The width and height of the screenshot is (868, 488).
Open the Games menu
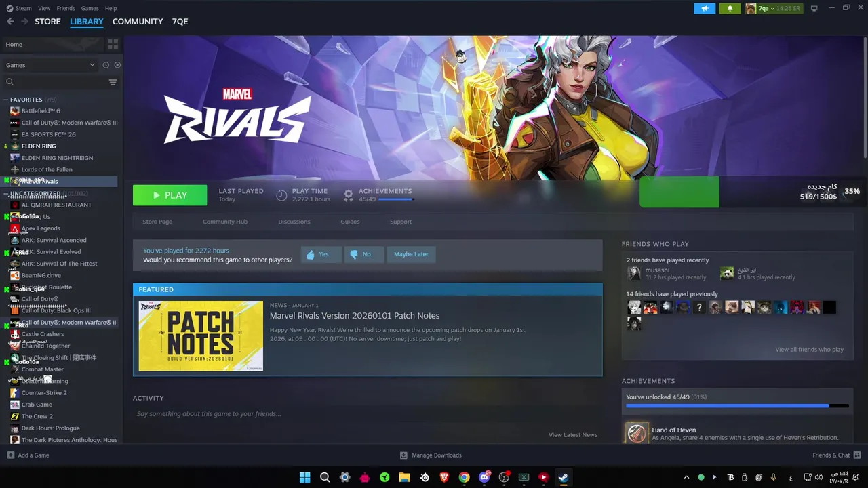click(90, 8)
